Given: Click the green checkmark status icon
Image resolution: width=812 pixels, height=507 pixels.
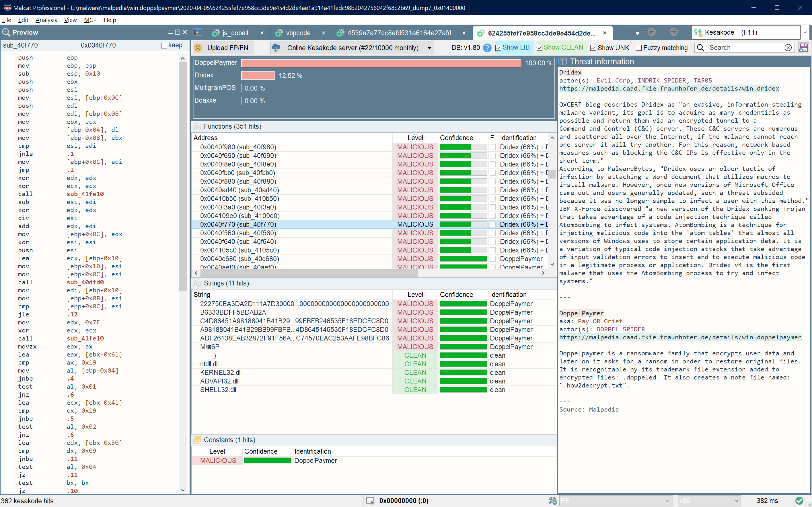Looking at the screenshot, I should click(x=799, y=501).
